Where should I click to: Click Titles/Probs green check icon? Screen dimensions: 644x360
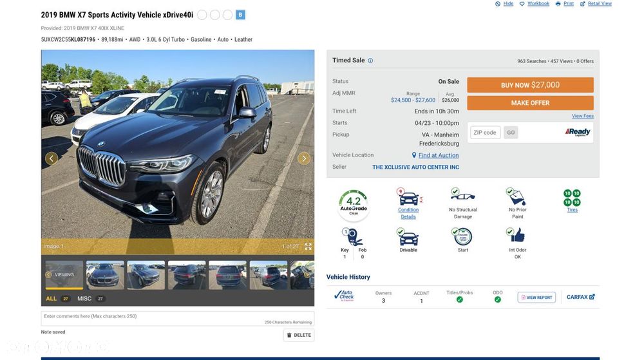coord(460,299)
